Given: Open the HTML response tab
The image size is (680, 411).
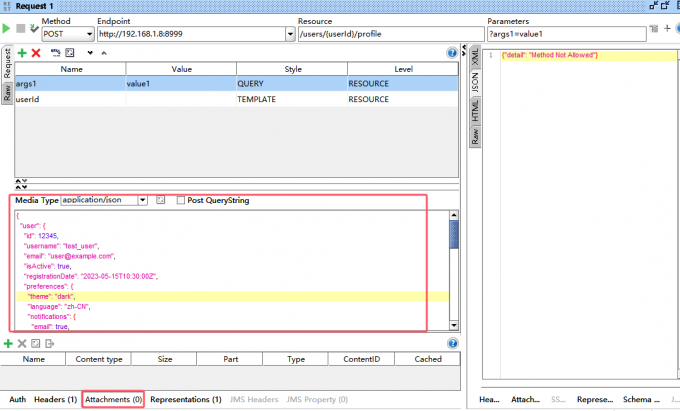Looking at the screenshot, I should [475, 110].
